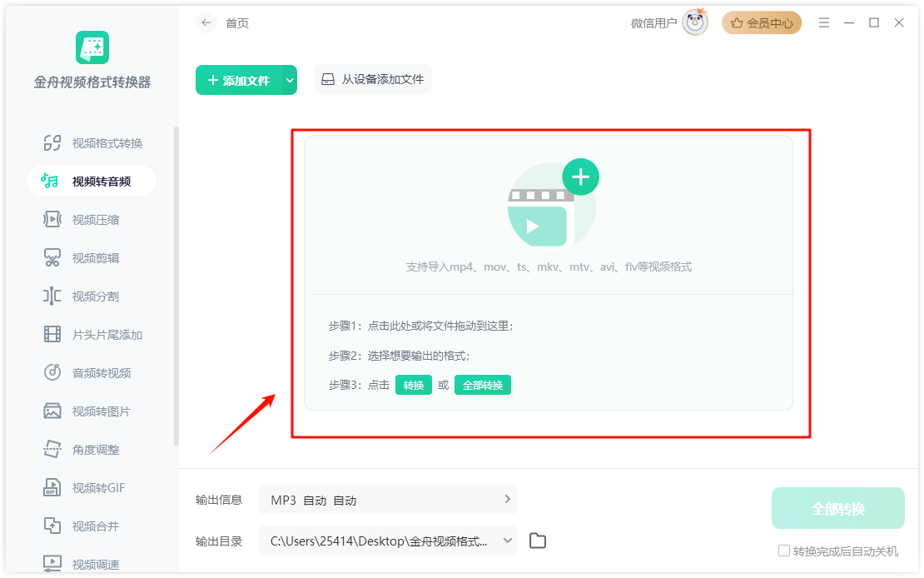
Task: Expand the 输出目录 path dropdown
Action: (x=508, y=541)
